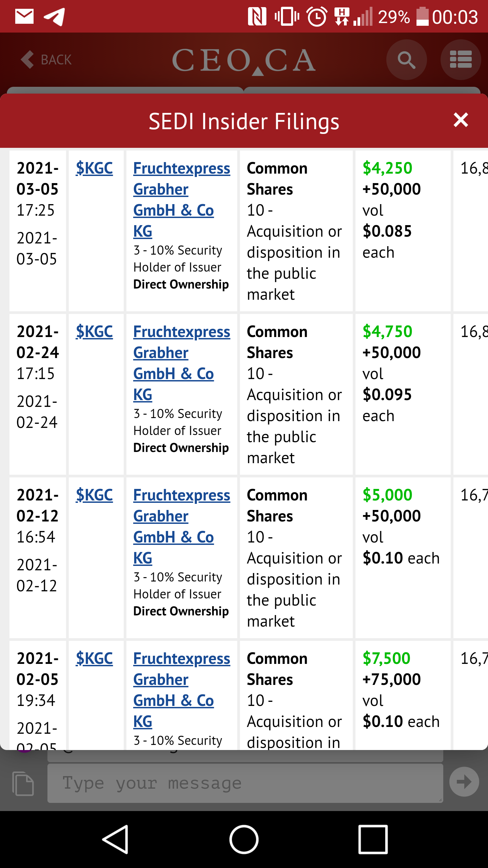
Task: Tap the CEO.CA logo in header
Action: click(x=244, y=60)
